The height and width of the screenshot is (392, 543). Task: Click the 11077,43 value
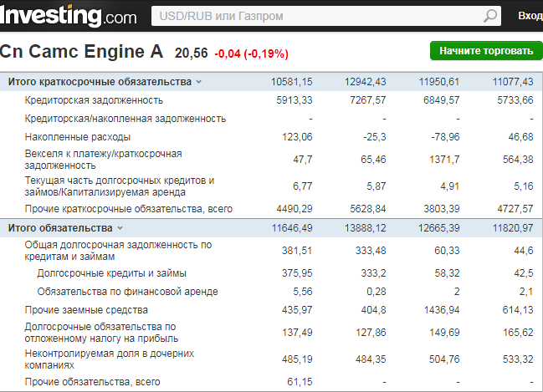click(x=513, y=82)
